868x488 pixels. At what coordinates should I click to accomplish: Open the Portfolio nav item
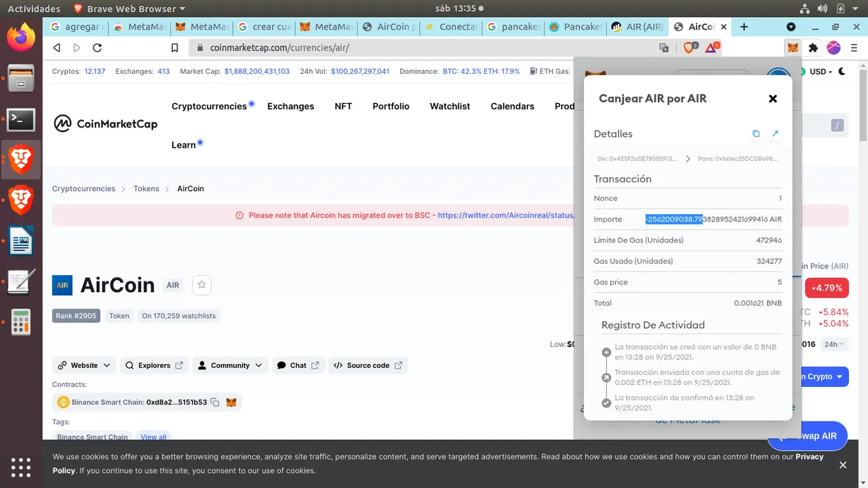pos(391,106)
